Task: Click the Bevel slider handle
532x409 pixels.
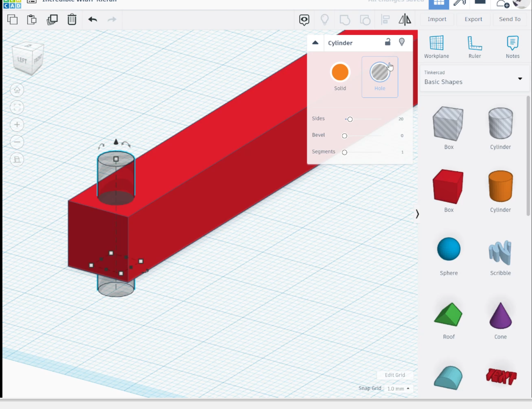Action: coord(344,136)
